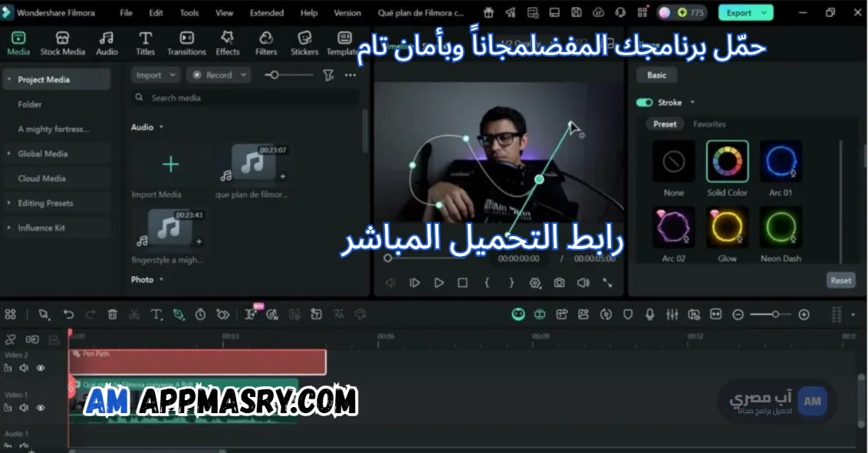Open the File menu
The image size is (868, 453).
(x=127, y=13)
